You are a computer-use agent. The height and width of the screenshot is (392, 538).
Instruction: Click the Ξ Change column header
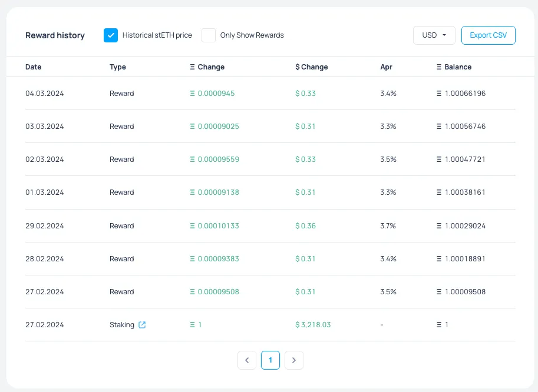[207, 67]
